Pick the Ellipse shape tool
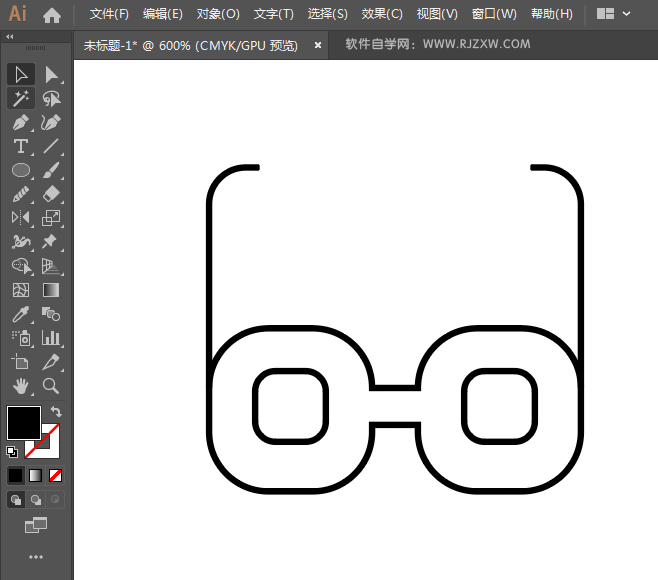Screen dimensions: 658x580 [21, 171]
